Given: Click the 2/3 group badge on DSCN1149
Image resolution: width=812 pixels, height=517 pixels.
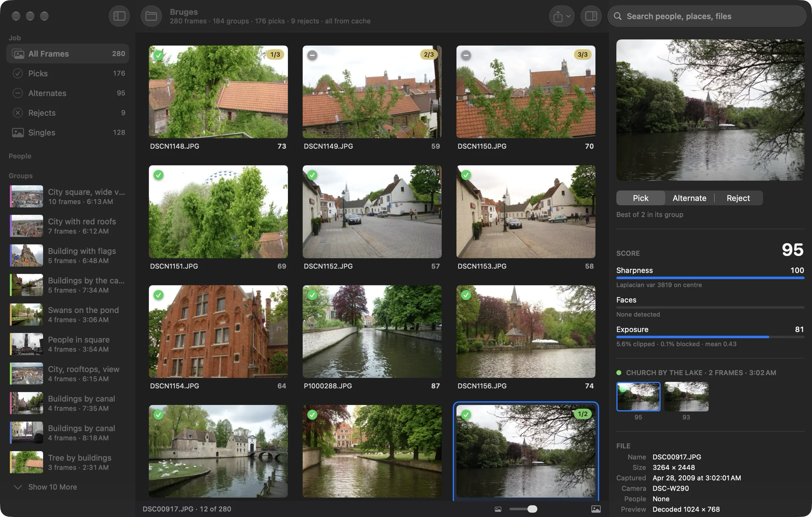Looking at the screenshot, I should coord(429,55).
